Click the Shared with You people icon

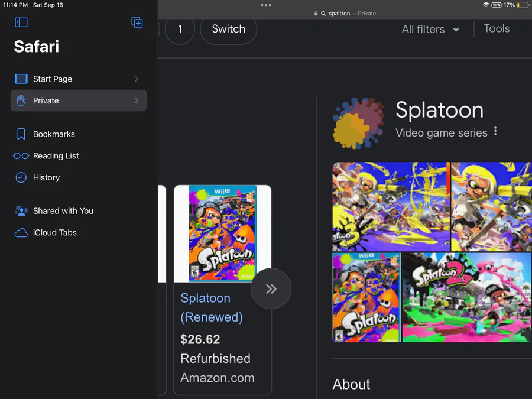[x=21, y=210]
